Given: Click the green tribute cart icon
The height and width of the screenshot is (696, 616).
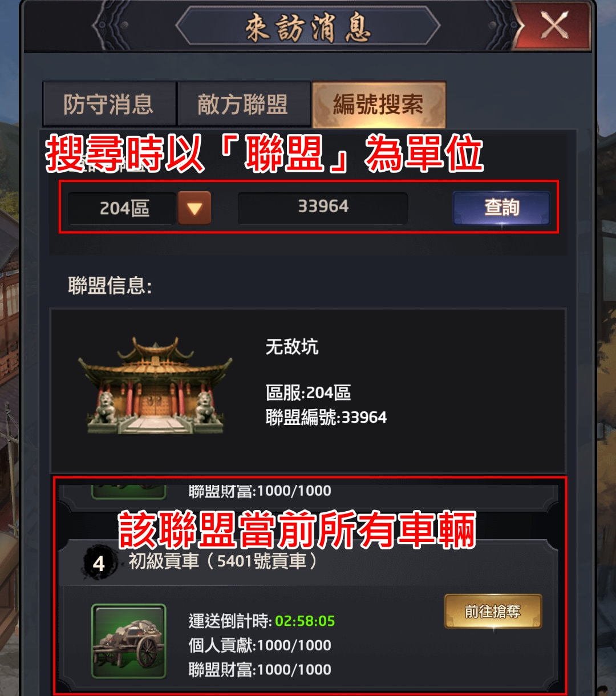Looking at the screenshot, I should (x=129, y=641).
